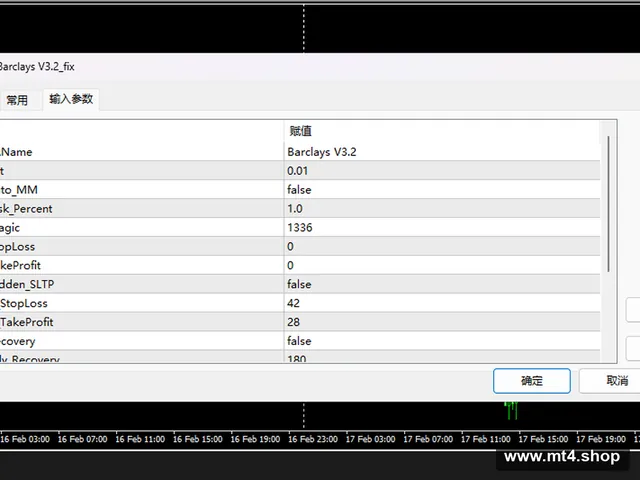This screenshot has width=640, height=480.
Task: Switch to the 常用 tab
Action: [x=17, y=100]
